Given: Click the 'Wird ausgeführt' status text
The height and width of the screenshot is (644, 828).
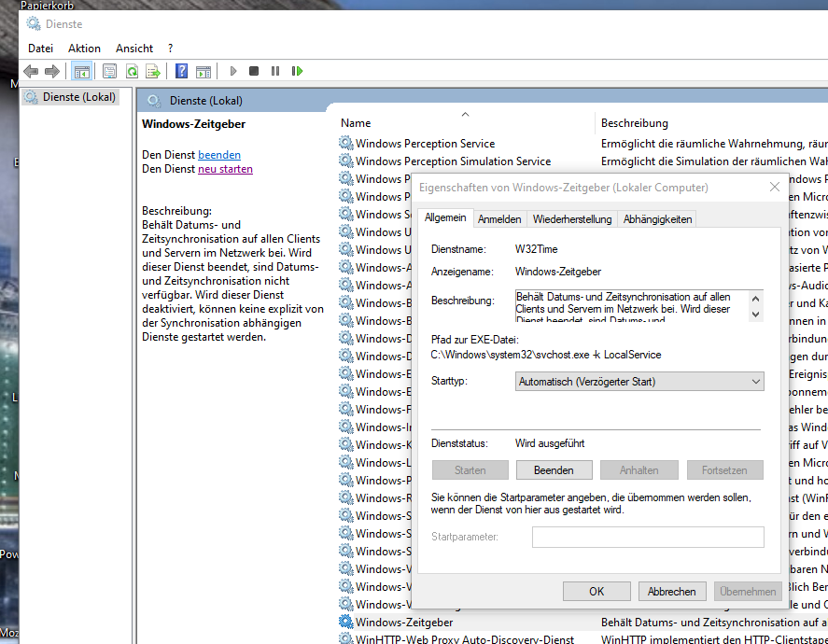Looking at the screenshot, I should 550,443.
